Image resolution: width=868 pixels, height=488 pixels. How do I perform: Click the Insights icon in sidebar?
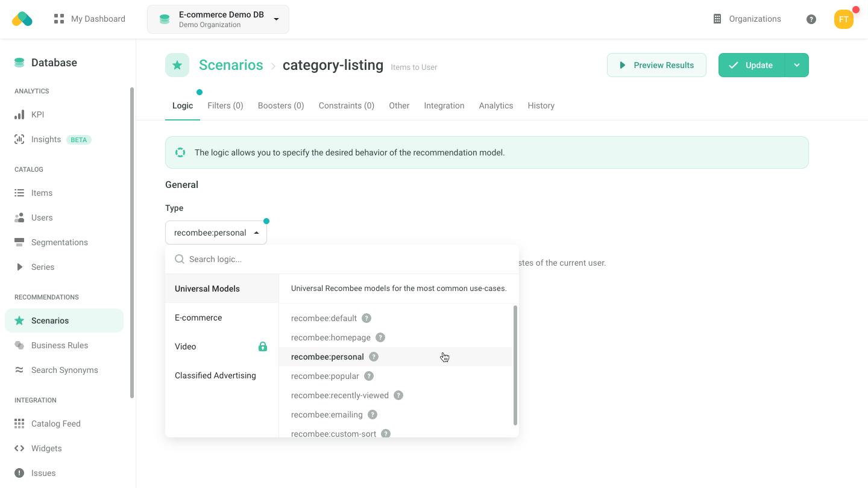(x=19, y=139)
